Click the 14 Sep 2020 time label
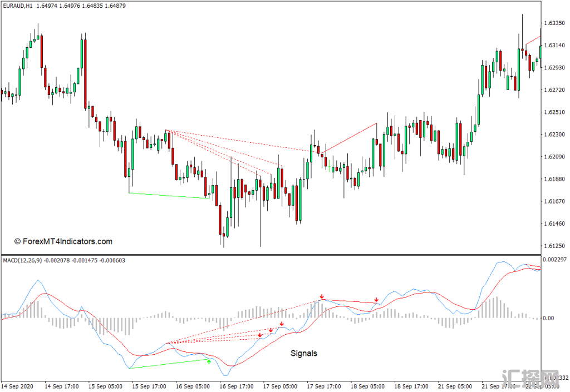This screenshot has height=392, width=570. pos(17,386)
